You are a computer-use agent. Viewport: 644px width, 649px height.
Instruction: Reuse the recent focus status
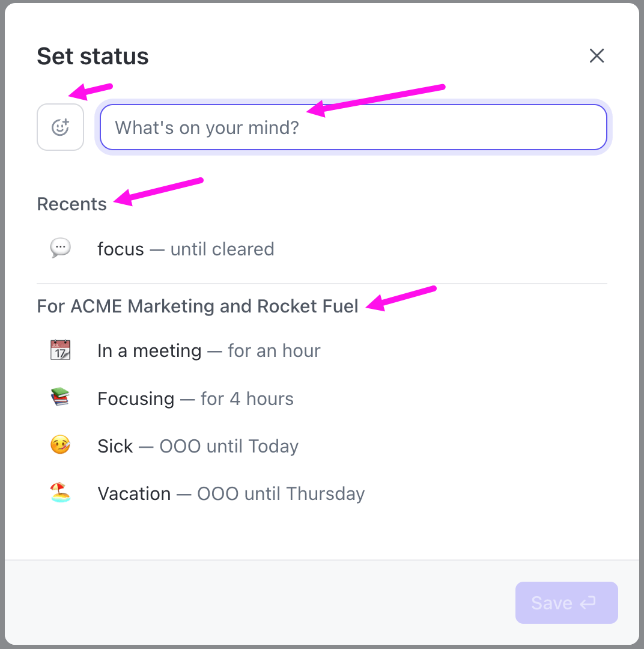click(x=186, y=248)
